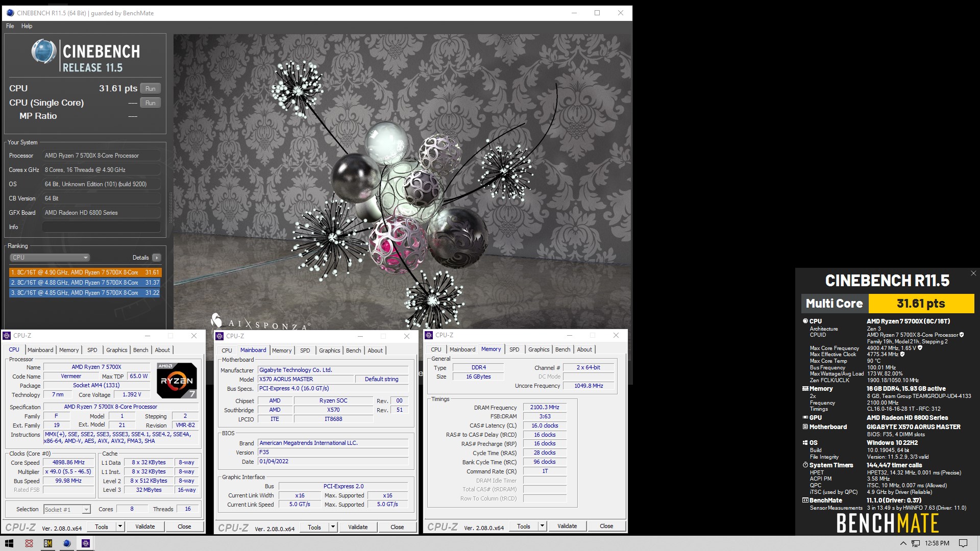
Task: Click the taskbar clock showing 12:58 PM
Action: pyautogui.click(x=937, y=543)
